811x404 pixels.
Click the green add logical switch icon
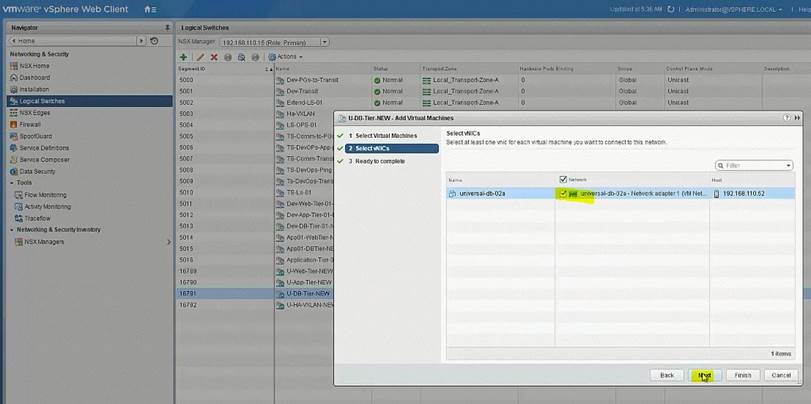click(183, 57)
